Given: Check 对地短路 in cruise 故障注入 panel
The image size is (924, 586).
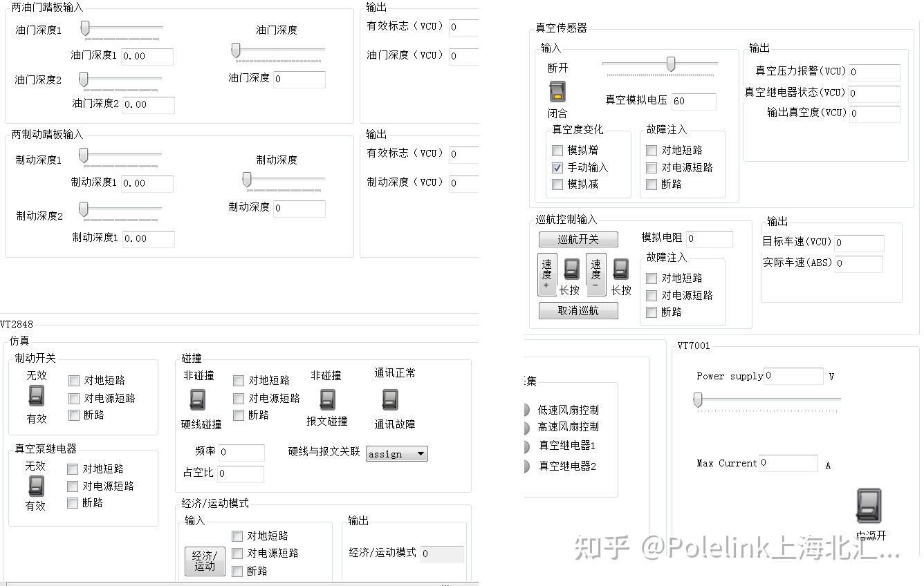Looking at the screenshot, I should point(651,277).
